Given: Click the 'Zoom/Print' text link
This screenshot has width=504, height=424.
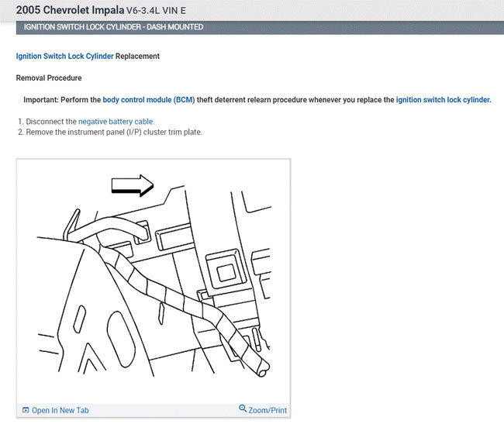Looking at the screenshot, I should pos(268,410).
